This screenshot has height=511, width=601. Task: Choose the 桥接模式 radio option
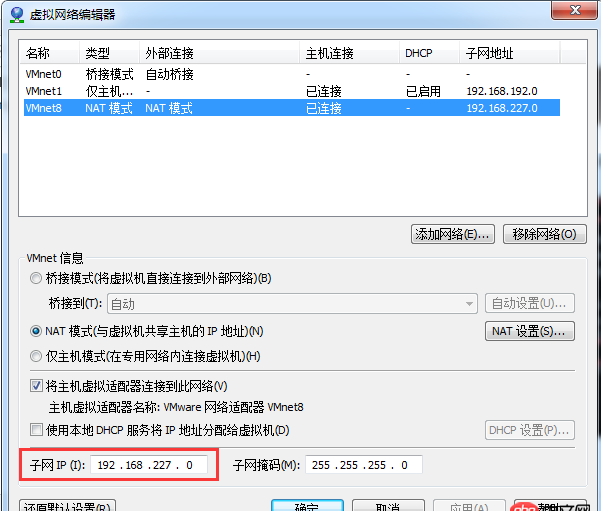(37, 278)
